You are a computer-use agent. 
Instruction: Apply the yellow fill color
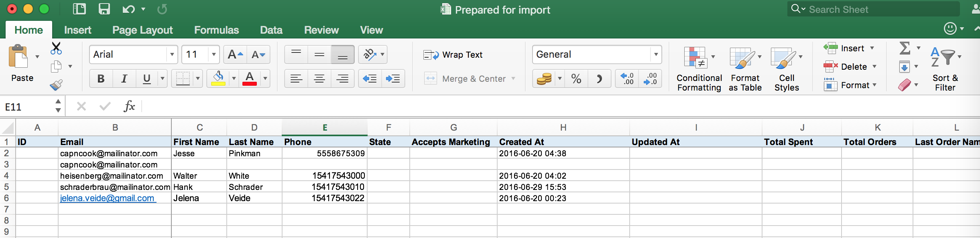click(218, 79)
